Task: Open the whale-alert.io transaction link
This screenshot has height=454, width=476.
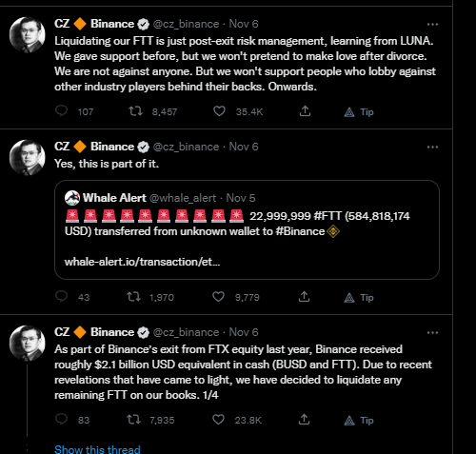Action: pos(142,262)
